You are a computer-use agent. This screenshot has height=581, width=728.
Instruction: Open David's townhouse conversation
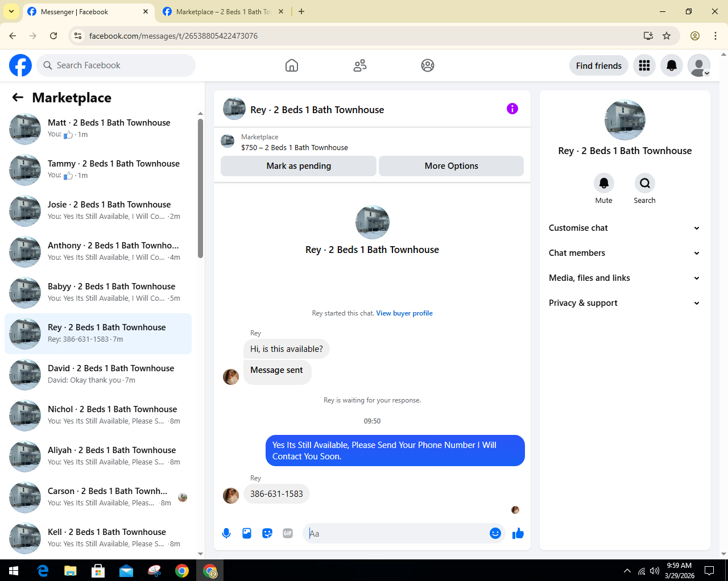tap(98, 375)
